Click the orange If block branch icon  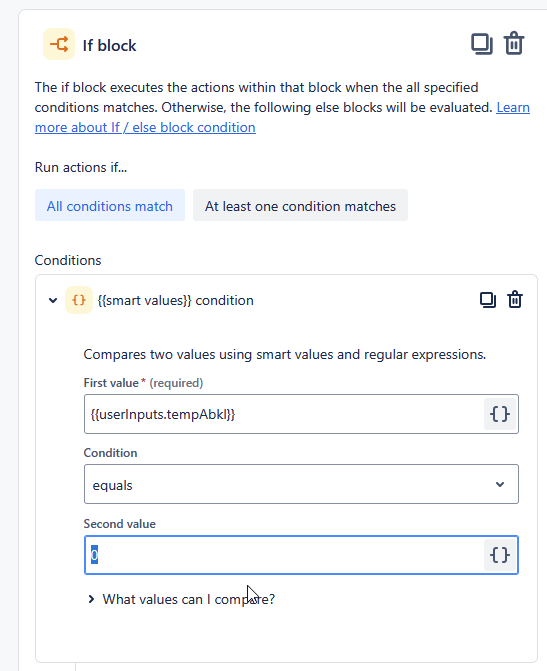click(59, 44)
